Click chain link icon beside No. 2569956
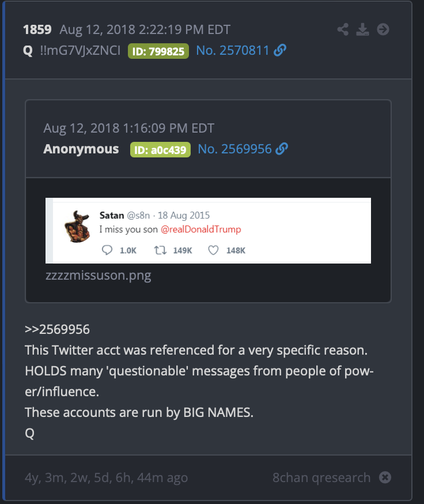This screenshot has height=504, width=424. 282,149
